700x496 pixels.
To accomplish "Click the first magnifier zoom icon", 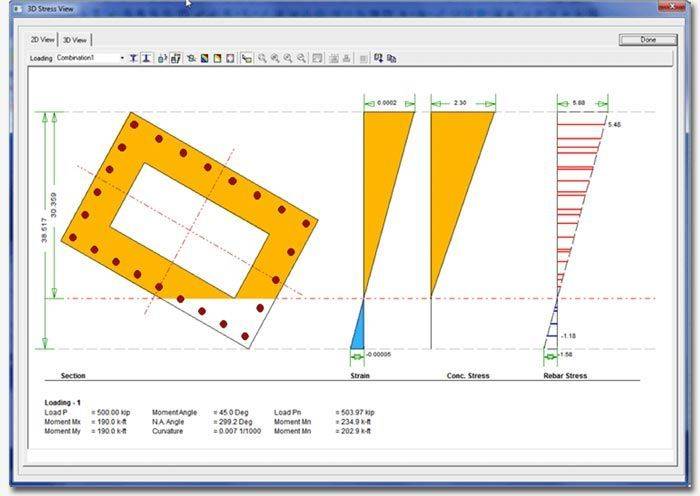I will [262, 58].
